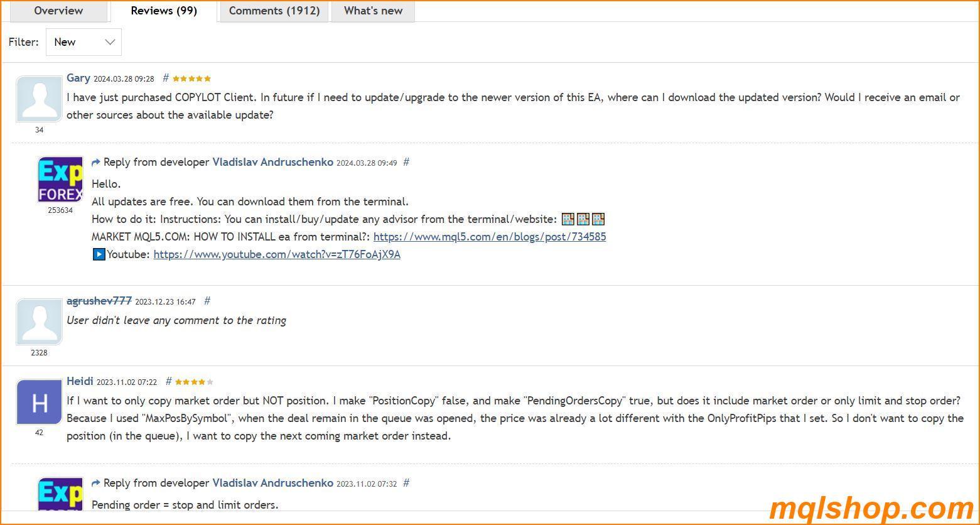Click the third small screenshot icon in developer reply

(597, 219)
